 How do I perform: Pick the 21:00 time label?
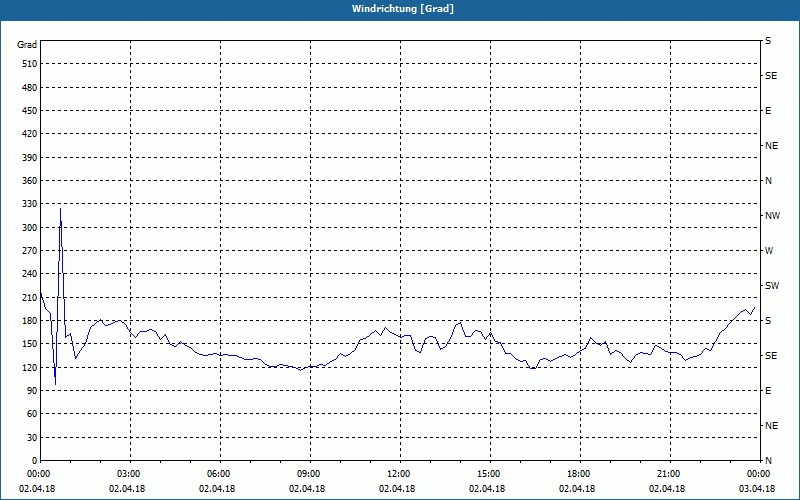pos(667,474)
